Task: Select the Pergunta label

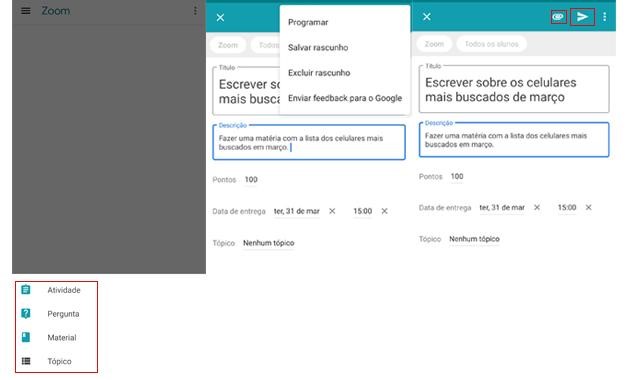Action: pos(63,314)
